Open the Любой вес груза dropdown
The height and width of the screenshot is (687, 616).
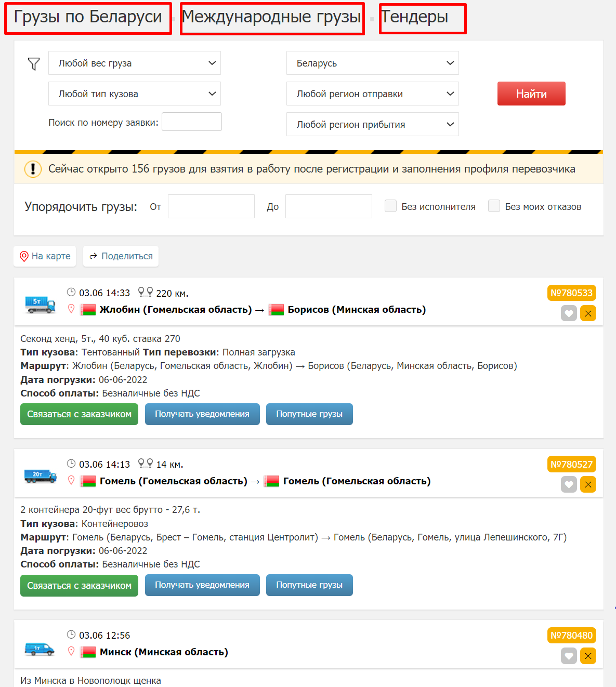coord(134,63)
